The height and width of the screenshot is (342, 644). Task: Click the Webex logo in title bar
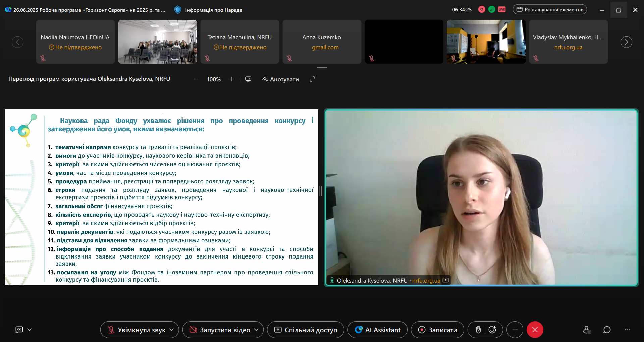pyautogui.click(x=8, y=10)
